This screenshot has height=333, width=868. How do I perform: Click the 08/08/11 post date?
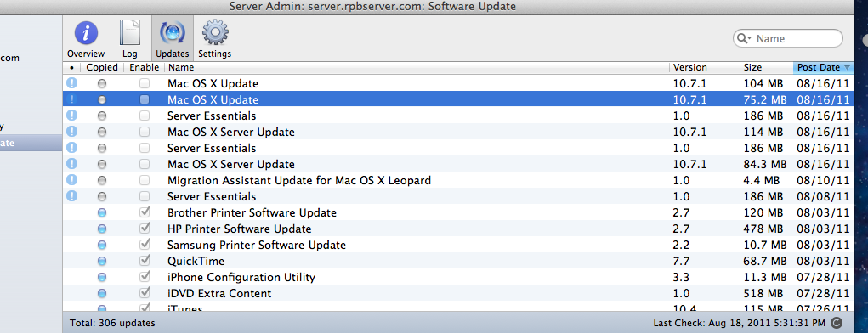(x=823, y=196)
